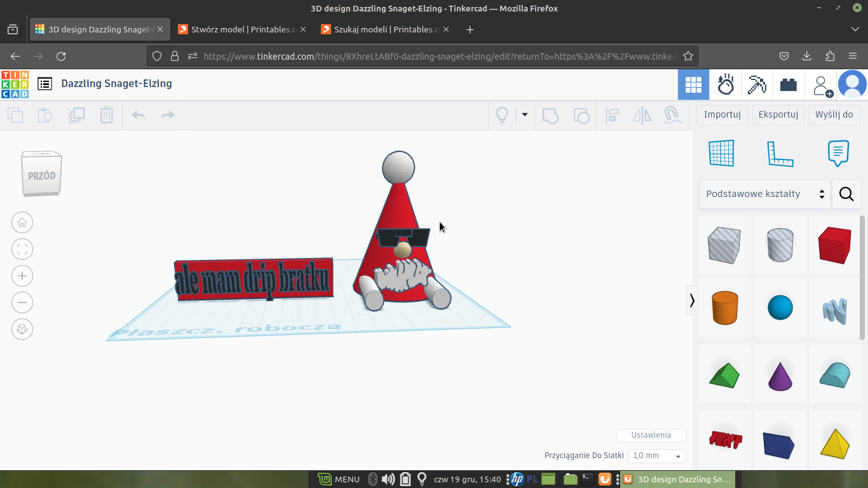Click the Mirror tool icon
Image resolution: width=868 pixels, height=488 pixels.
click(x=642, y=115)
